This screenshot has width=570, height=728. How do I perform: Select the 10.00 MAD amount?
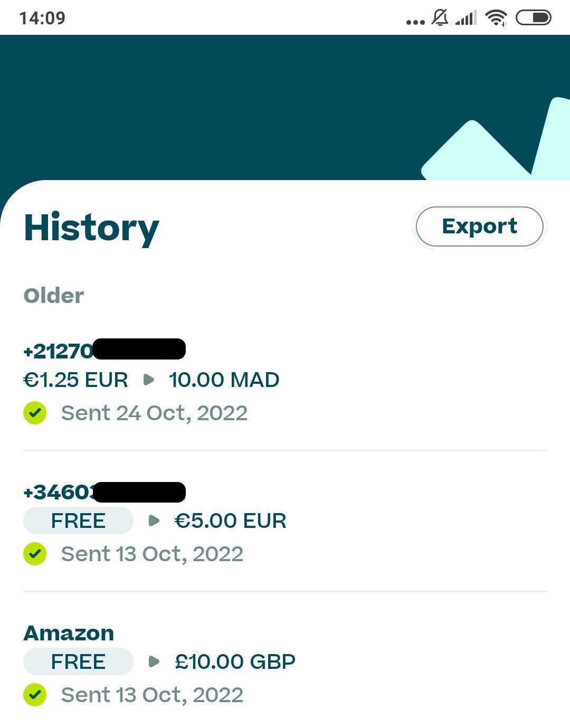tap(224, 380)
